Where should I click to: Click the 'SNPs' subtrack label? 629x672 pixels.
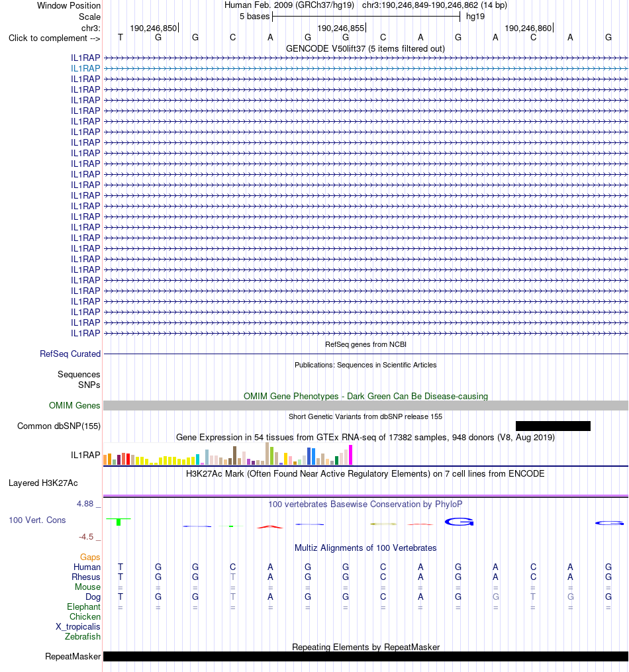tap(89, 385)
